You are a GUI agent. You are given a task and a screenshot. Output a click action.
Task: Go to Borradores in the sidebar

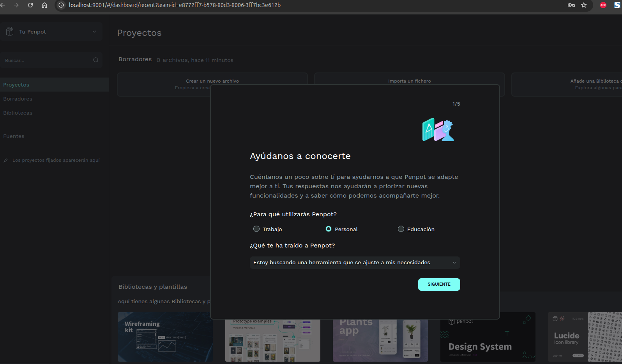[x=18, y=99]
